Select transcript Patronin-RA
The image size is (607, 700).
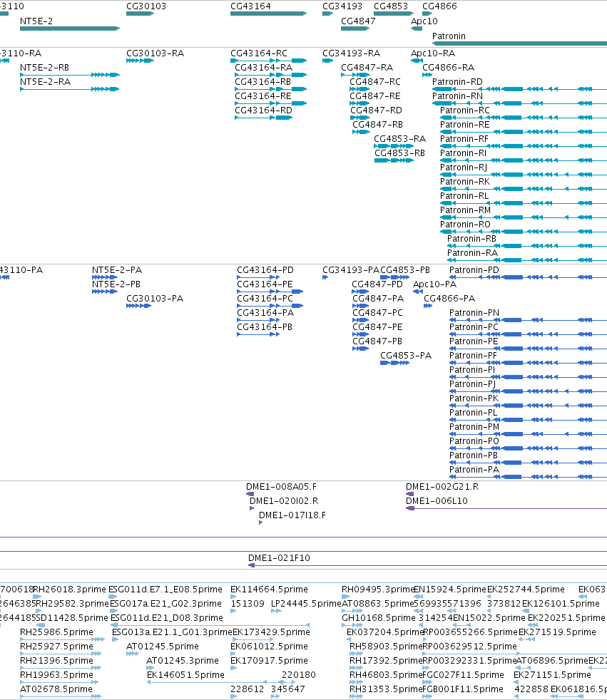click(x=473, y=253)
